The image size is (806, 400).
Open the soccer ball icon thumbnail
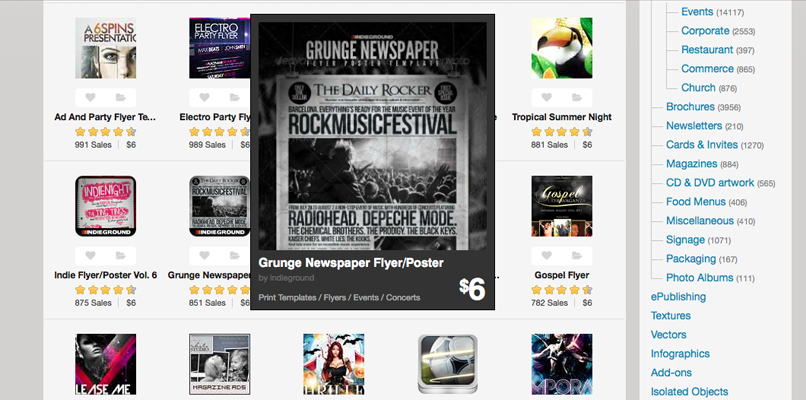(448, 365)
